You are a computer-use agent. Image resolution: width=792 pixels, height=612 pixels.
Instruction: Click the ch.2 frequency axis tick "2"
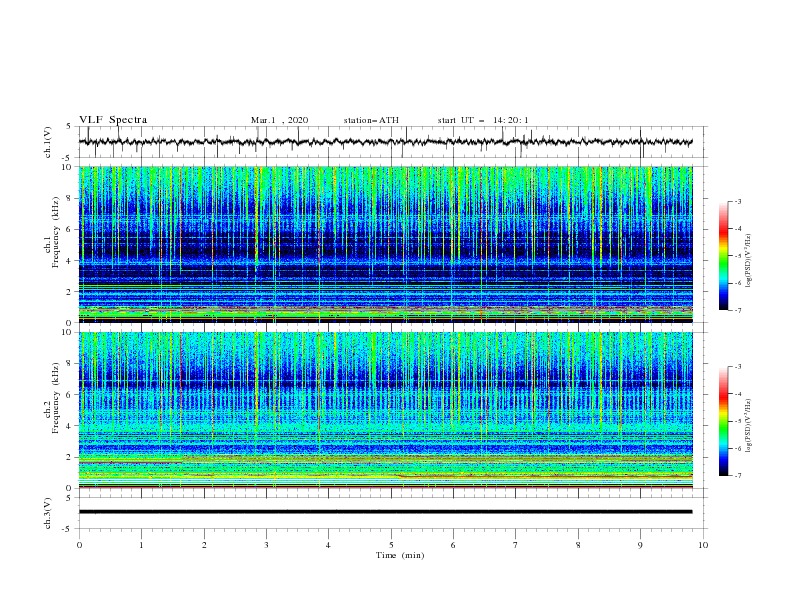pyautogui.click(x=70, y=457)
